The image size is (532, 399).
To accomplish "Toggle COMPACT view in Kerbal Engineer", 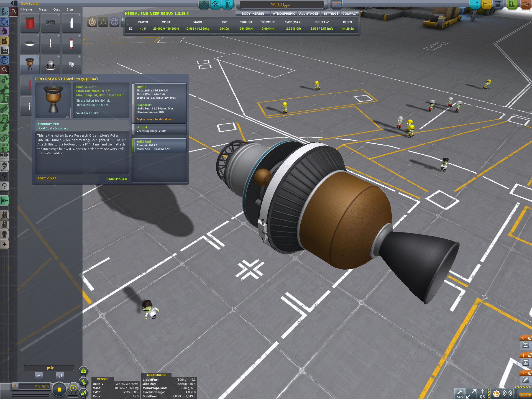I will click(x=350, y=14).
